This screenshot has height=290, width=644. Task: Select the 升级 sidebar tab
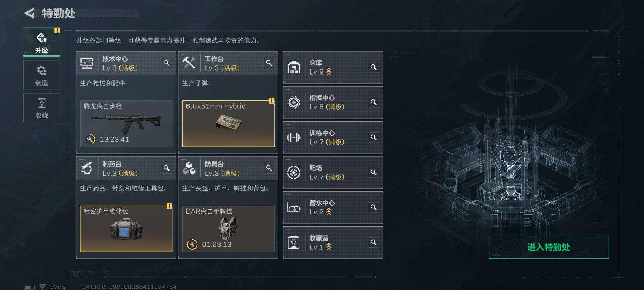(x=42, y=42)
